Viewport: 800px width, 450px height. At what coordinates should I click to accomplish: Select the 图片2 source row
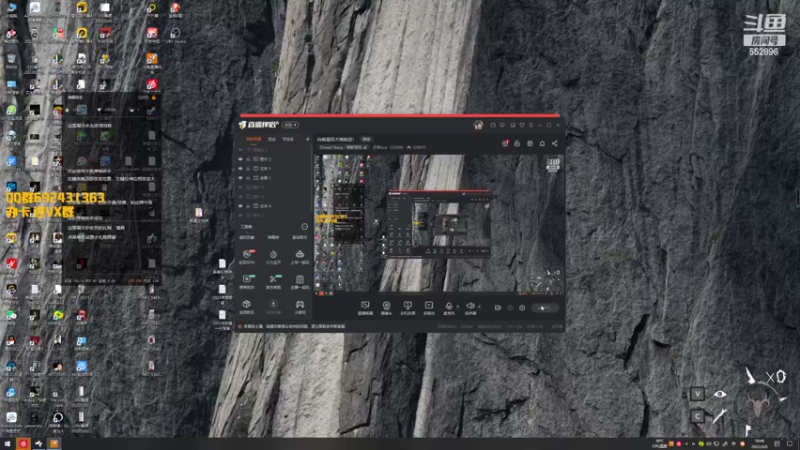(273, 159)
